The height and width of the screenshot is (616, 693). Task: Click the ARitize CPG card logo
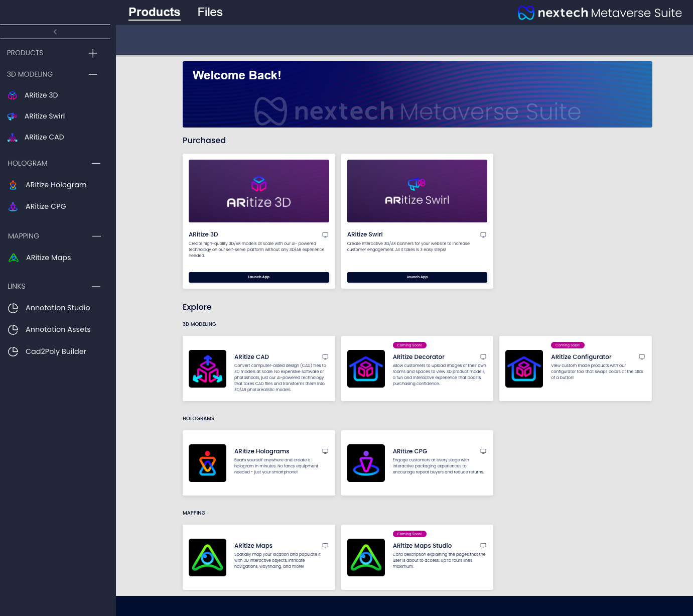tap(366, 463)
